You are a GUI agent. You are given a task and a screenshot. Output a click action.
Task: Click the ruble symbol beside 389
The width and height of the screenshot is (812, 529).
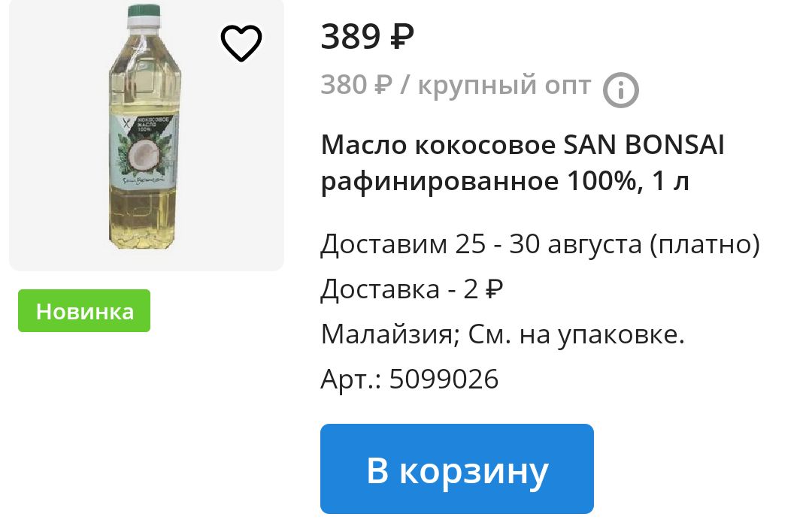401,38
